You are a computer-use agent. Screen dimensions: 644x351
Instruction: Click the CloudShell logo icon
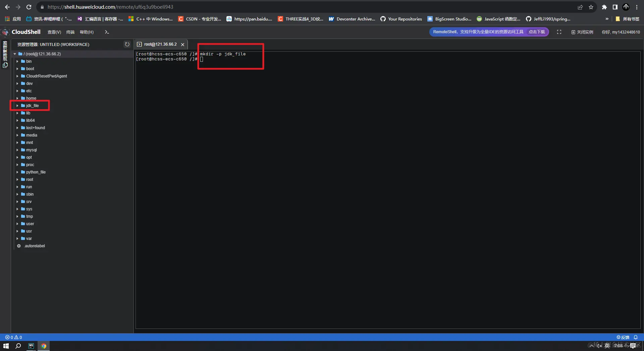point(5,32)
